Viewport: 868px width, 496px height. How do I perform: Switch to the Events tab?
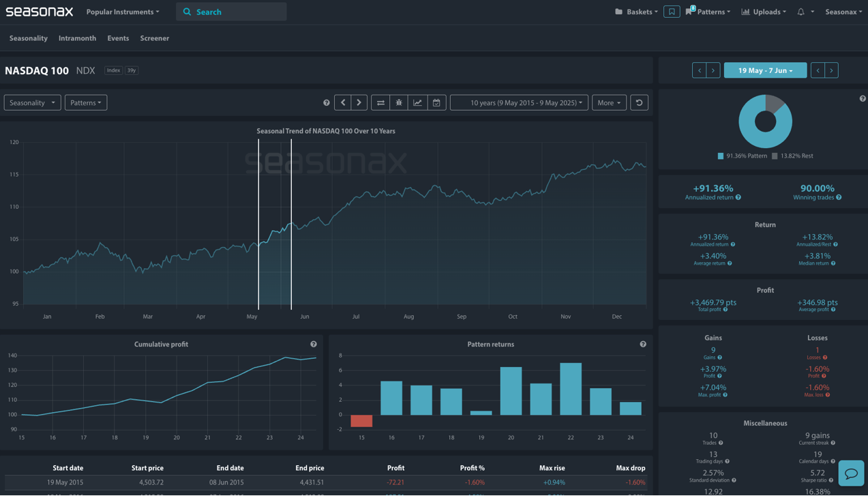[x=118, y=38]
